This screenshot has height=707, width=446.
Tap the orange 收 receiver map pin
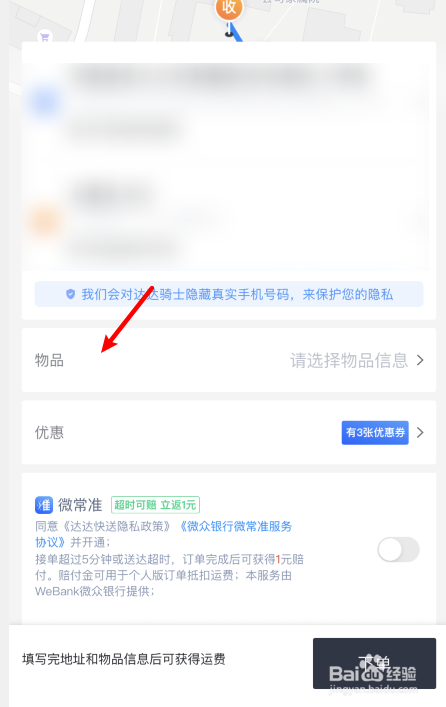pyautogui.click(x=229, y=8)
